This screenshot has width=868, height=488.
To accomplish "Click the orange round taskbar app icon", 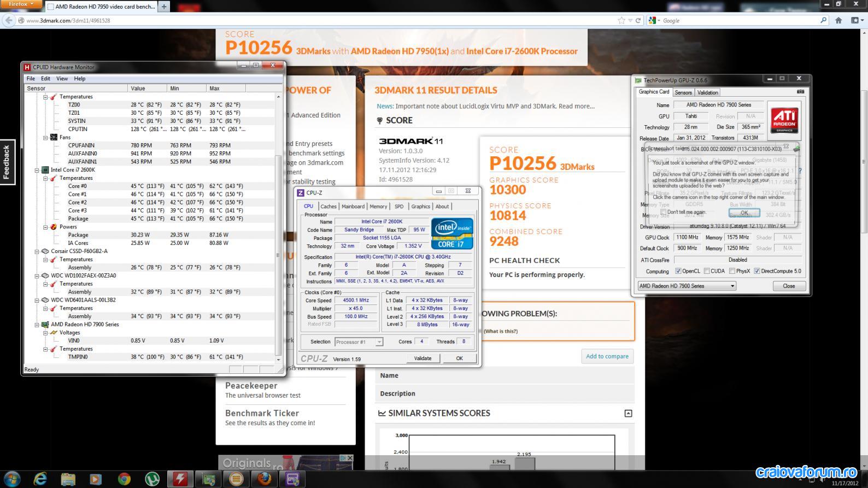I will click(236, 479).
